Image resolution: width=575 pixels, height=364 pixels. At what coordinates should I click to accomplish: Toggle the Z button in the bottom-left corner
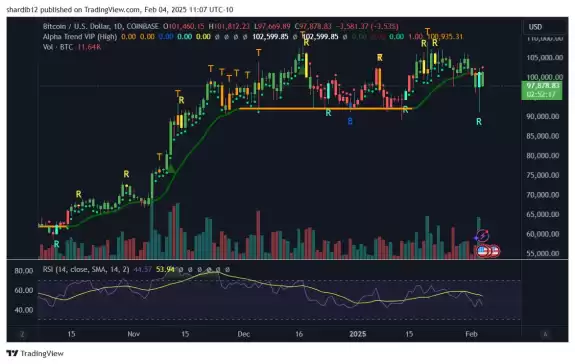click(22, 334)
